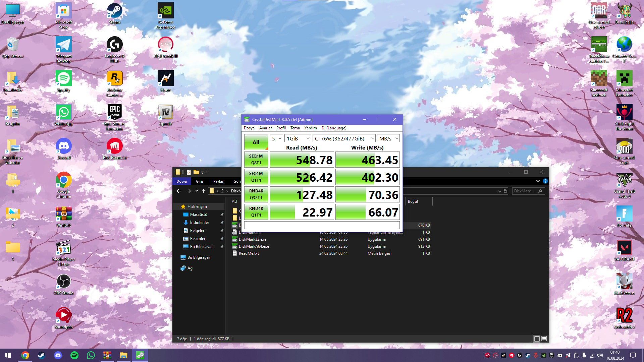Click CrystalDiskMark taskbar icon
The image size is (644, 362).
[140, 355]
